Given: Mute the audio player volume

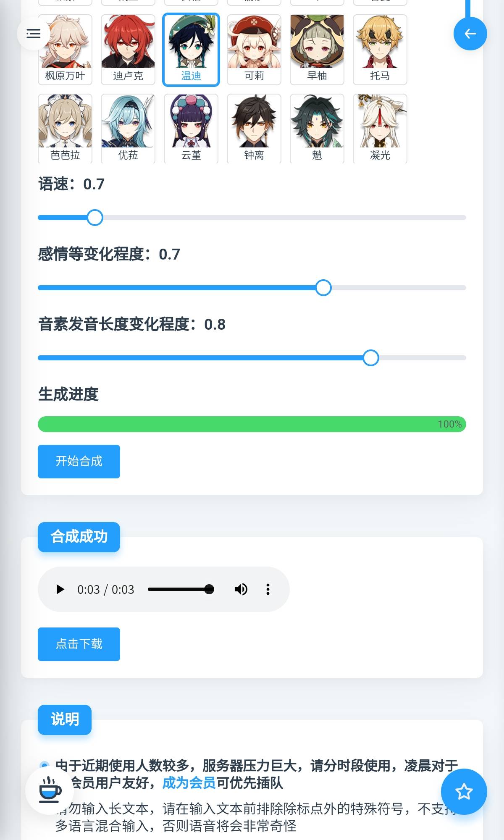Looking at the screenshot, I should click(x=241, y=589).
